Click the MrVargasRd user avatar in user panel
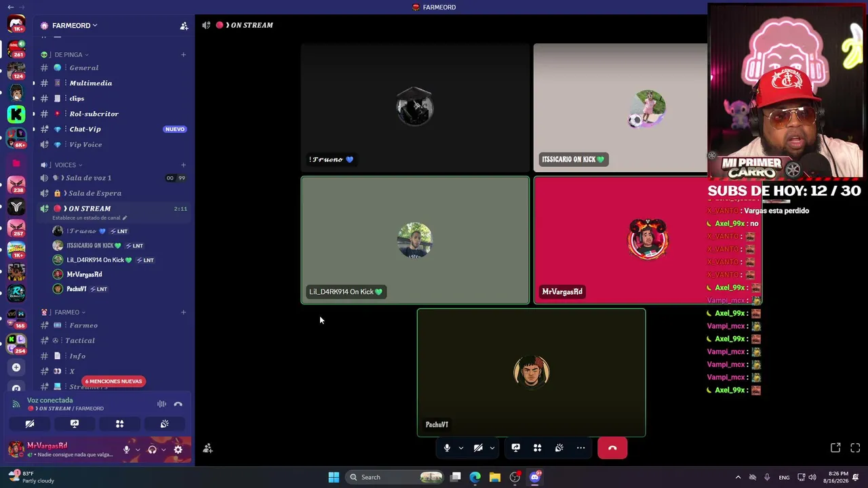This screenshot has width=868, height=488. 16,449
